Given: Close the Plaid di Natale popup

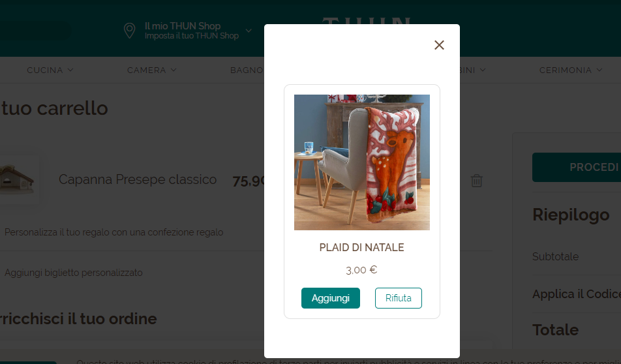Looking at the screenshot, I should point(439,45).
